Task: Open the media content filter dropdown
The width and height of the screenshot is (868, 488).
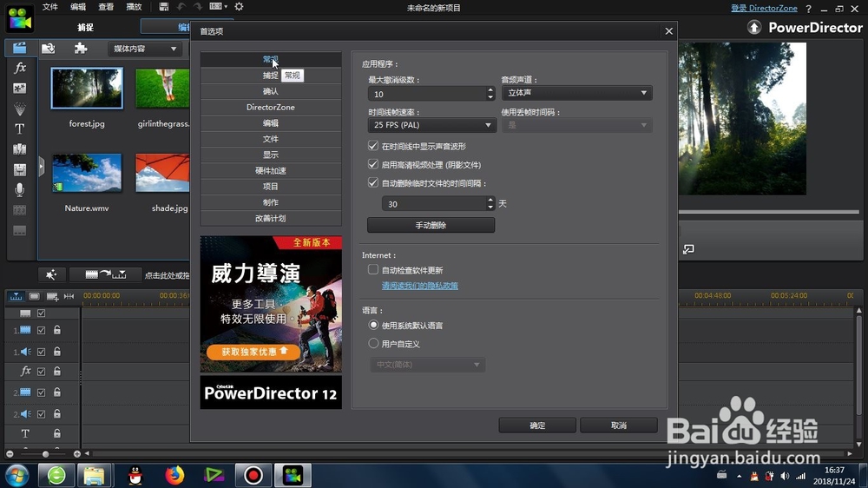Action: click(144, 49)
